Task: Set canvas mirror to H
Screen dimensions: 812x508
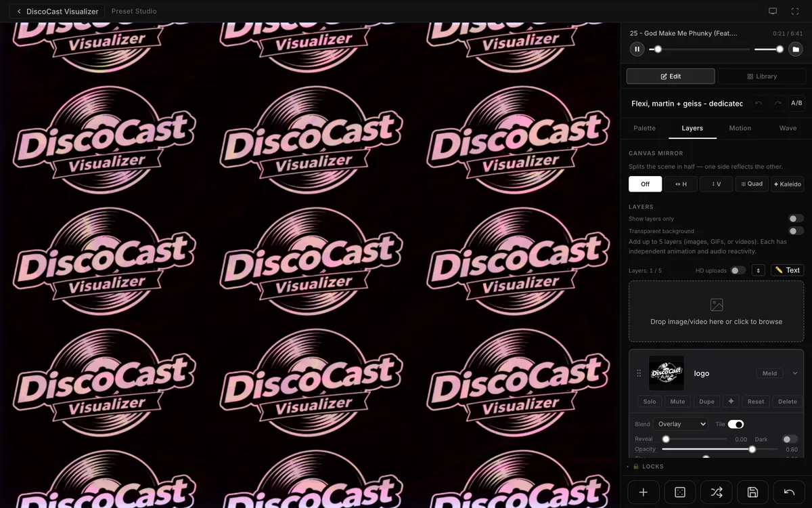Action: (681, 184)
